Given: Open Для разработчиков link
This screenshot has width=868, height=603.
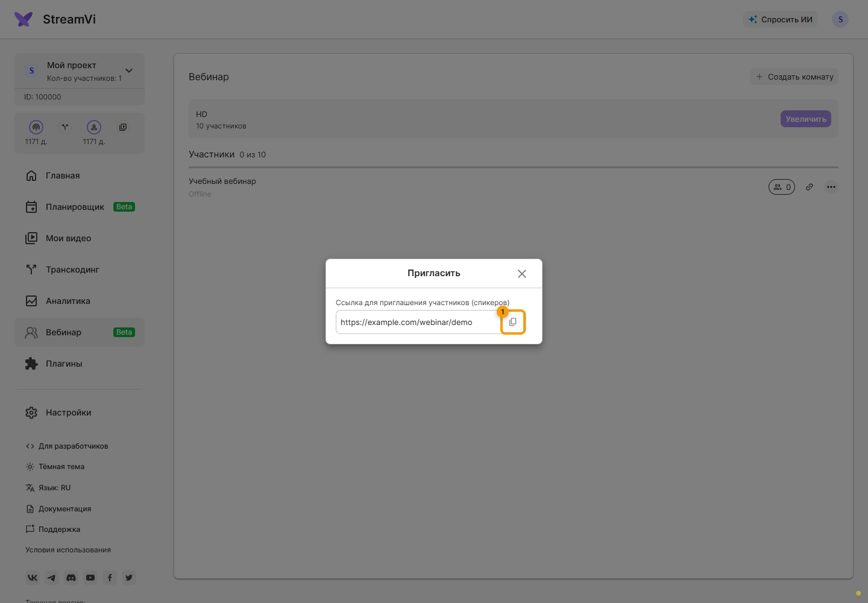Looking at the screenshot, I should (x=67, y=446).
